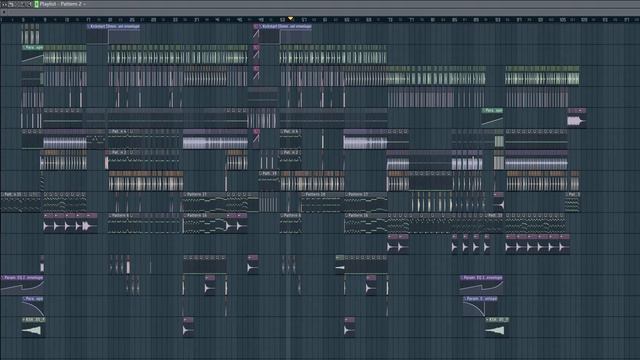Toggle the snap magnet icon in playlist title bar

tap(11, 4)
